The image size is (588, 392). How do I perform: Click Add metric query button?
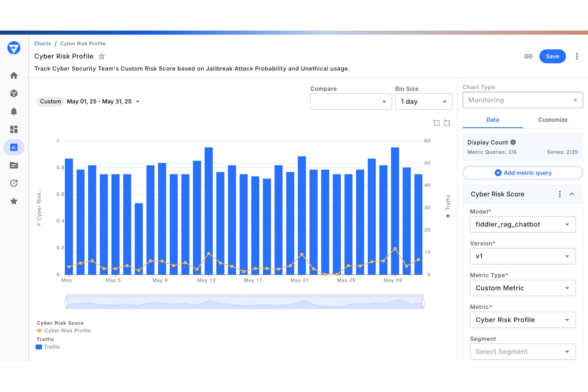pos(522,173)
